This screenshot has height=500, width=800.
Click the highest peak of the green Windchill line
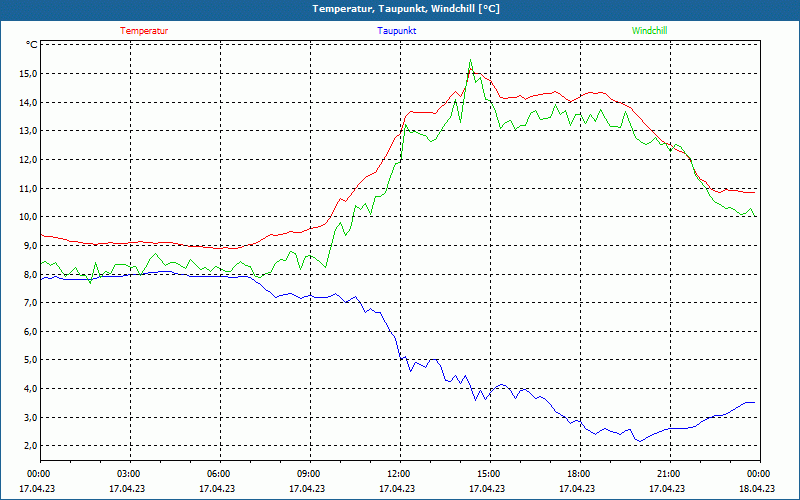pyautogui.click(x=470, y=60)
